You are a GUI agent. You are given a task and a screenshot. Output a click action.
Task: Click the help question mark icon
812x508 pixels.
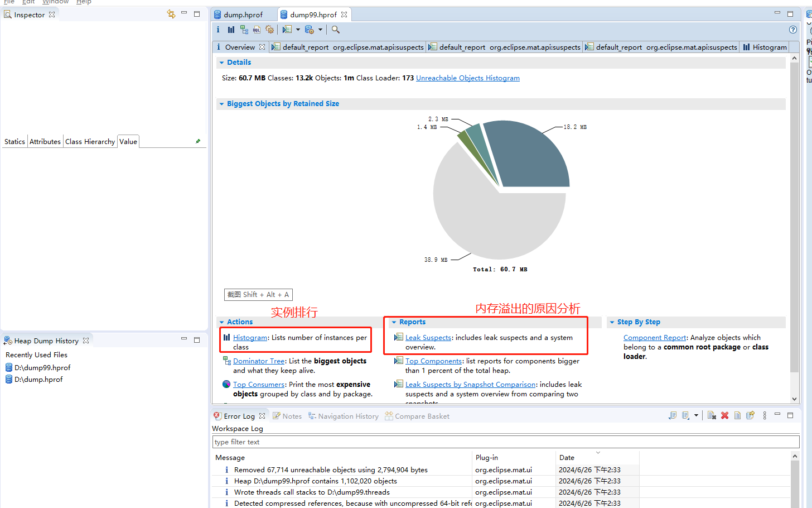point(792,30)
